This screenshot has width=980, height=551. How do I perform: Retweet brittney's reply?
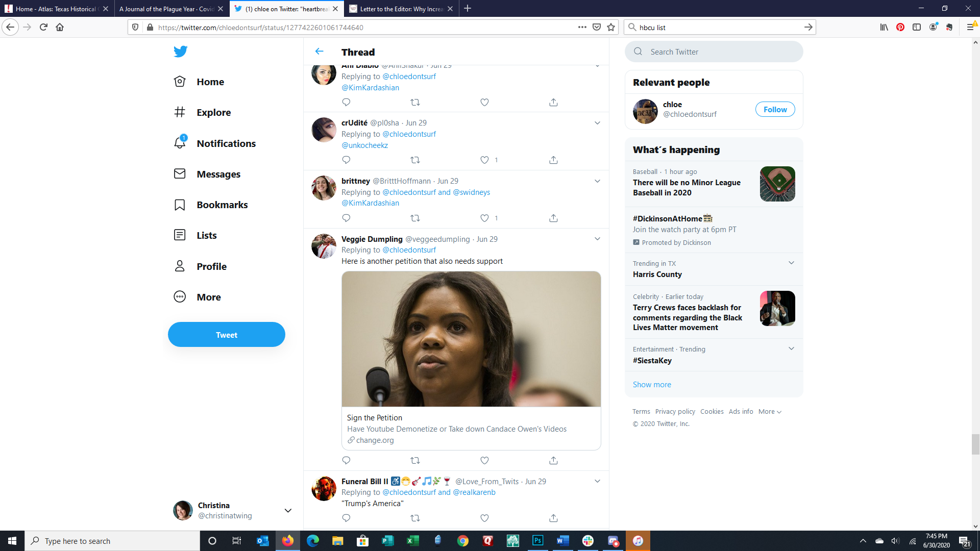[x=415, y=218]
